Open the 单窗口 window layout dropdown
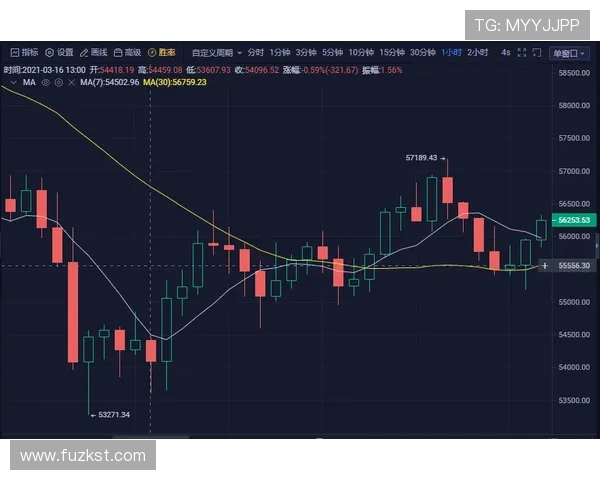This screenshot has height=480, width=600. coord(566,52)
